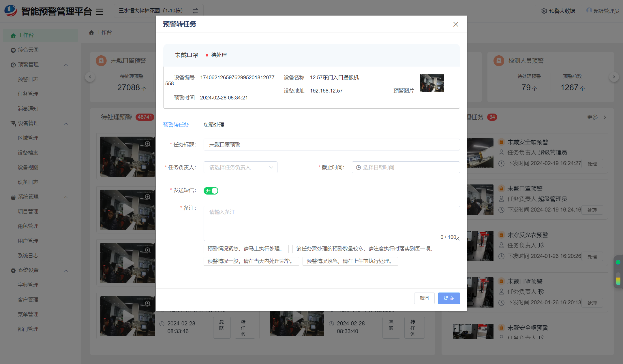Image resolution: width=623 pixels, height=364 pixels.
Task: Open 预警大数据 gear icon button
Action: pos(544,11)
